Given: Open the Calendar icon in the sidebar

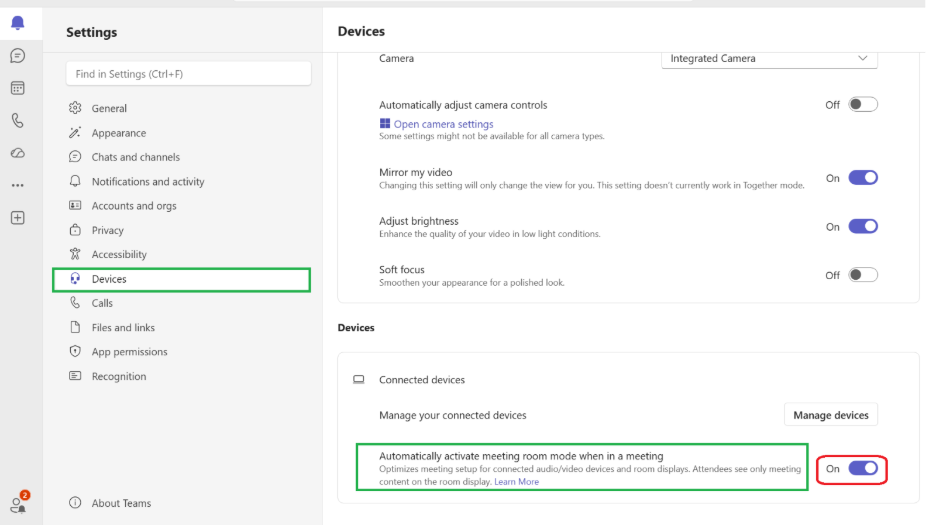Looking at the screenshot, I should click(18, 88).
